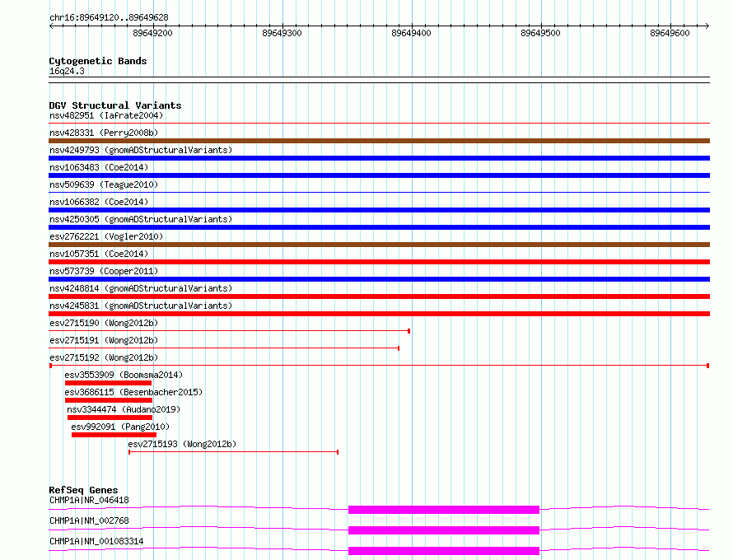Viewport: 733px width, 560px height.
Task: Select the red nsv1057351 variant bar
Action: click(x=379, y=262)
